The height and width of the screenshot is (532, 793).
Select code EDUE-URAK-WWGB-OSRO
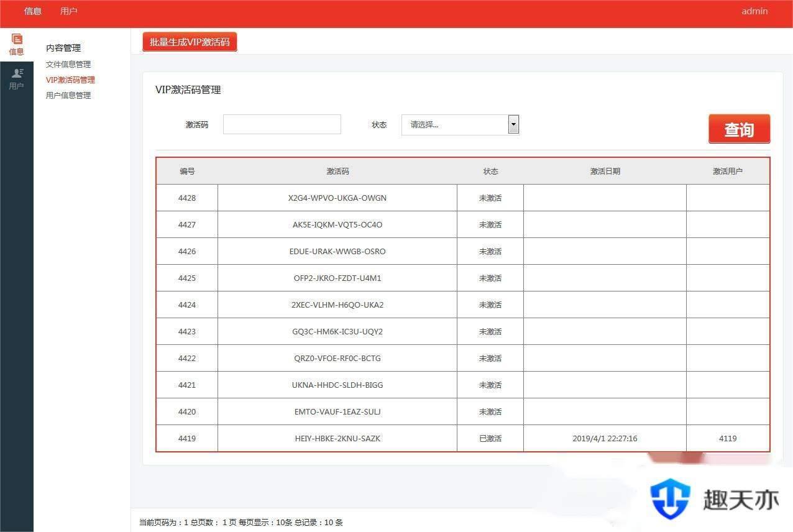tap(337, 251)
